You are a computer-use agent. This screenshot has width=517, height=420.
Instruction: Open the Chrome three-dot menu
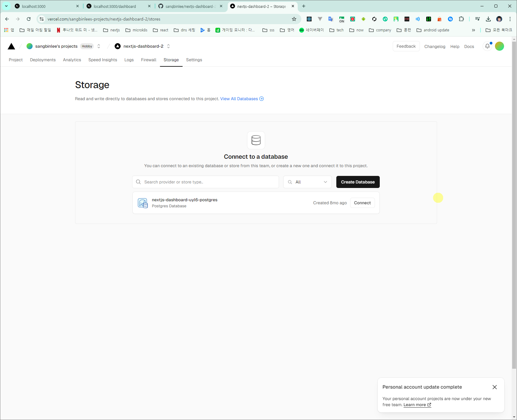click(x=510, y=19)
